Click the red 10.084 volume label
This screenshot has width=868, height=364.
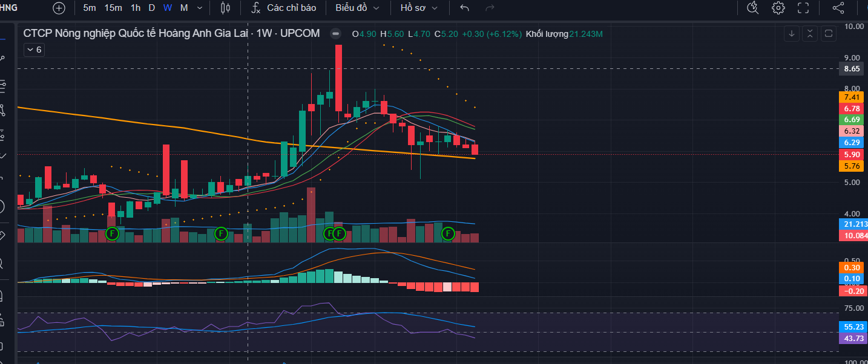point(854,236)
